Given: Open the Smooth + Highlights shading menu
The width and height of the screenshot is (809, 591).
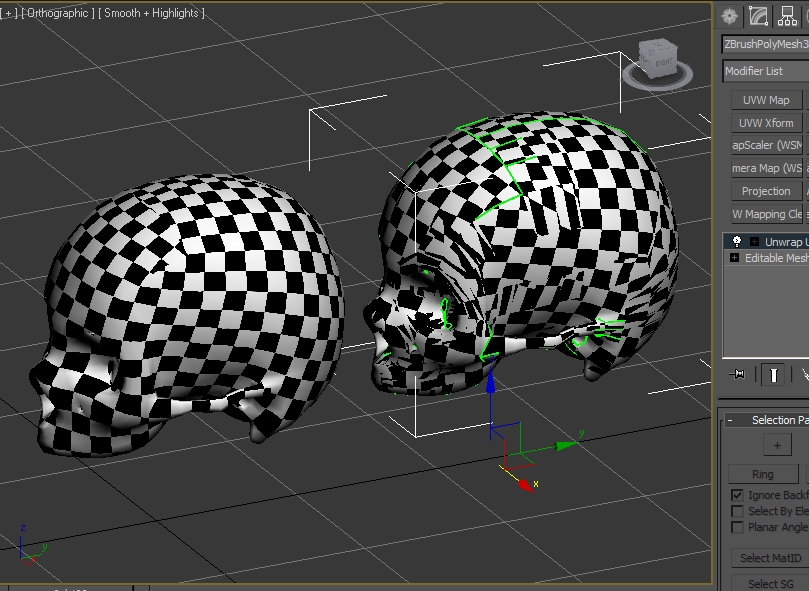Looking at the screenshot, I should 150,14.
